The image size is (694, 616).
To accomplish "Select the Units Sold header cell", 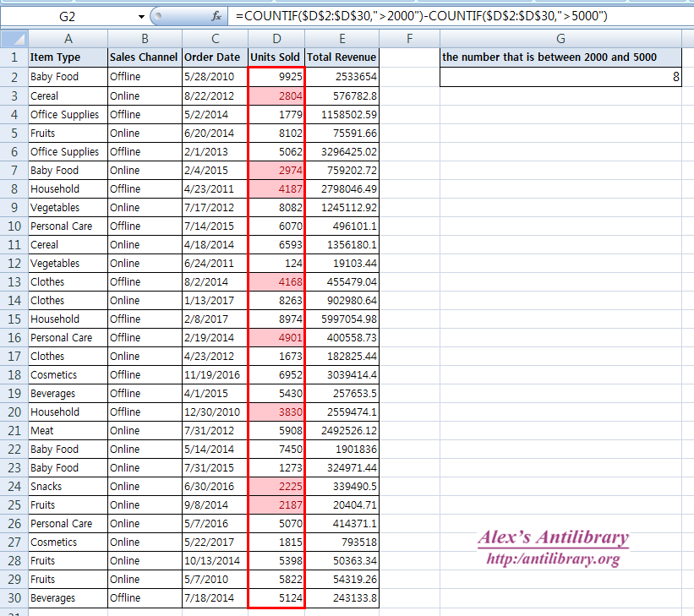I will [x=276, y=57].
